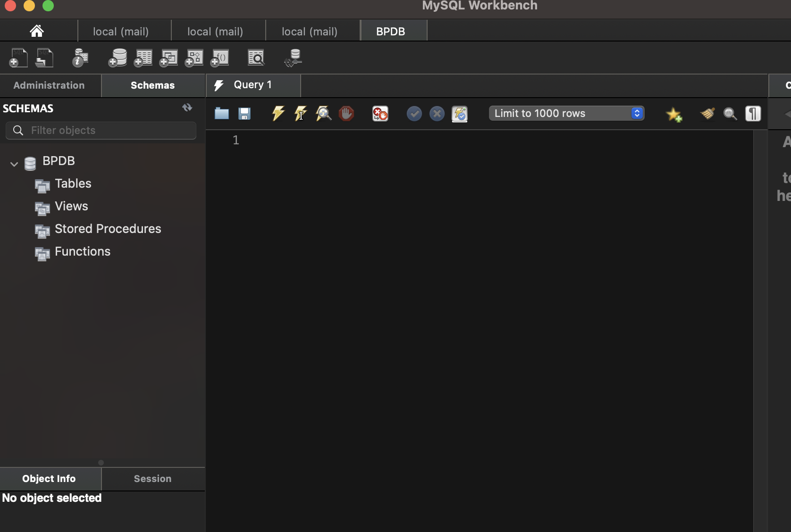791x532 pixels.
Task: Open an SQL script file icon
Action: [45, 58]
